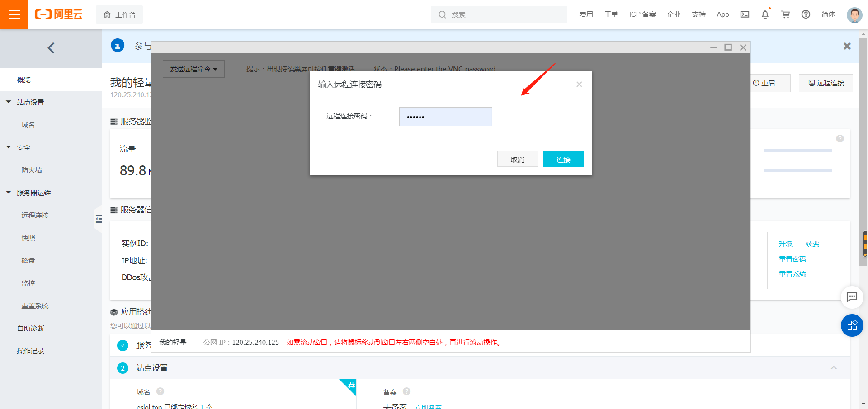
Task: Collapse the 安全 sidebar group
Action: (x=9, y=147)
